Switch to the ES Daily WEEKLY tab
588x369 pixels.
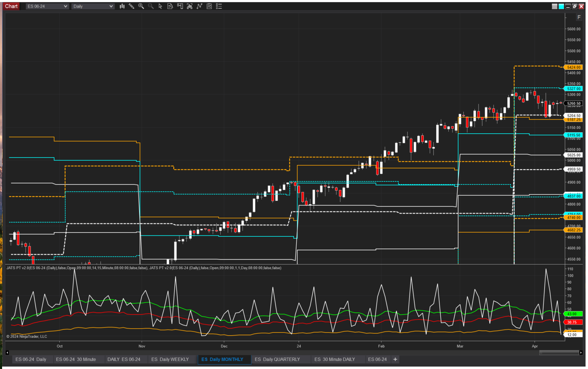[x=171, y=359]
